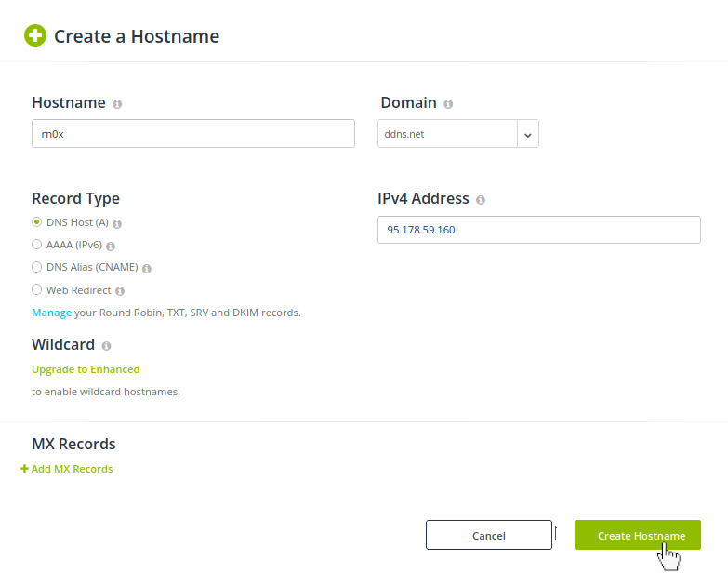Open the Domain dropdown arrow
This screenshot has height=573, width=728.
pos(528,134)
